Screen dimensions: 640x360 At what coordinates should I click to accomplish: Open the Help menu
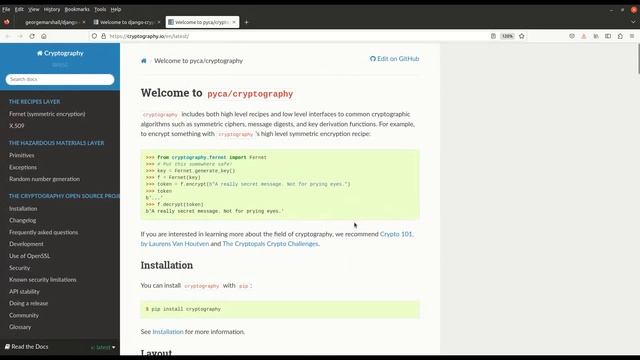[116, 9]
